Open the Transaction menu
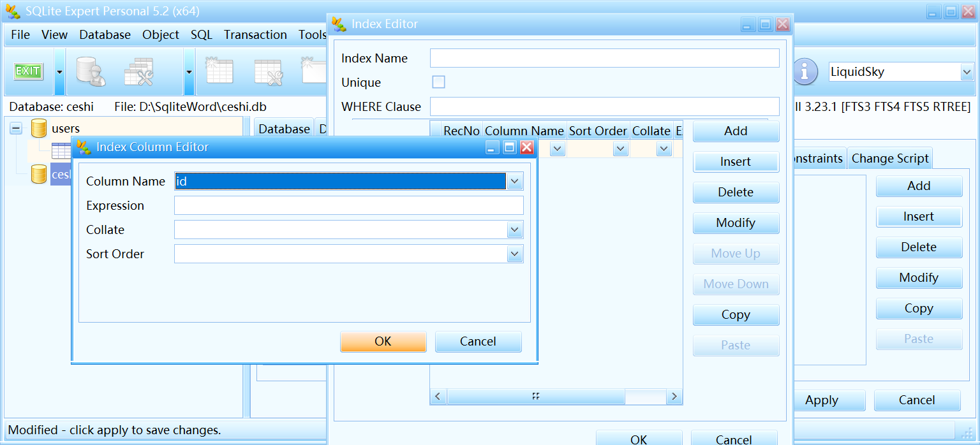Image resolution: width=980 pixels, height=445 pixels. click(255, 34)
